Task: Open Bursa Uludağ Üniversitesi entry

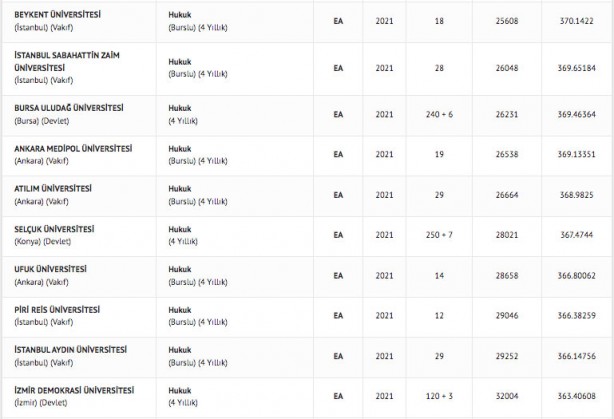Action: tap(69, 108)
